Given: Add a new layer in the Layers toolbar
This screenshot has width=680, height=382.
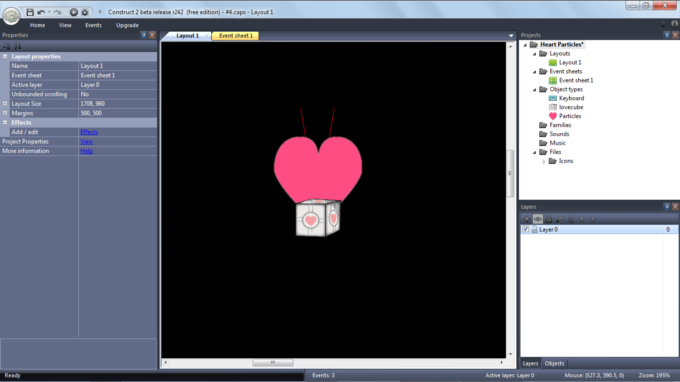Looking at the screenshot, I should pyautogui.click(x=527, y=219).
